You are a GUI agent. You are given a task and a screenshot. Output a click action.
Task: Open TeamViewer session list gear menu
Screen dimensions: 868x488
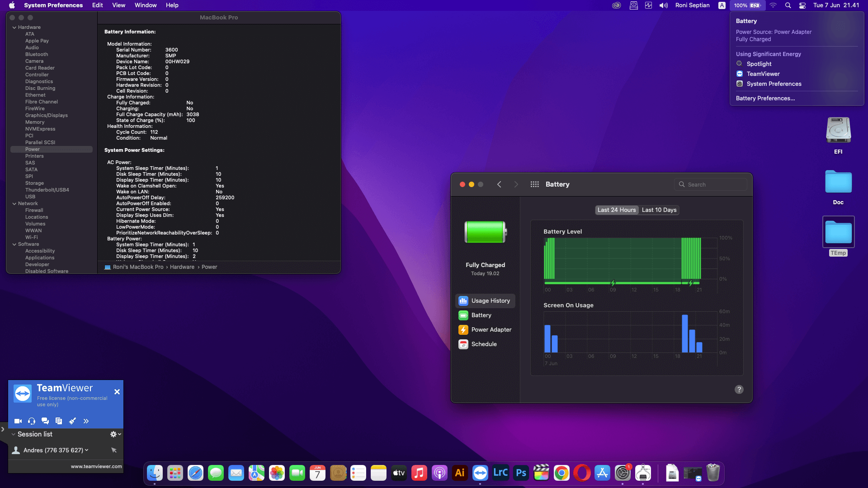click(115, 434)
